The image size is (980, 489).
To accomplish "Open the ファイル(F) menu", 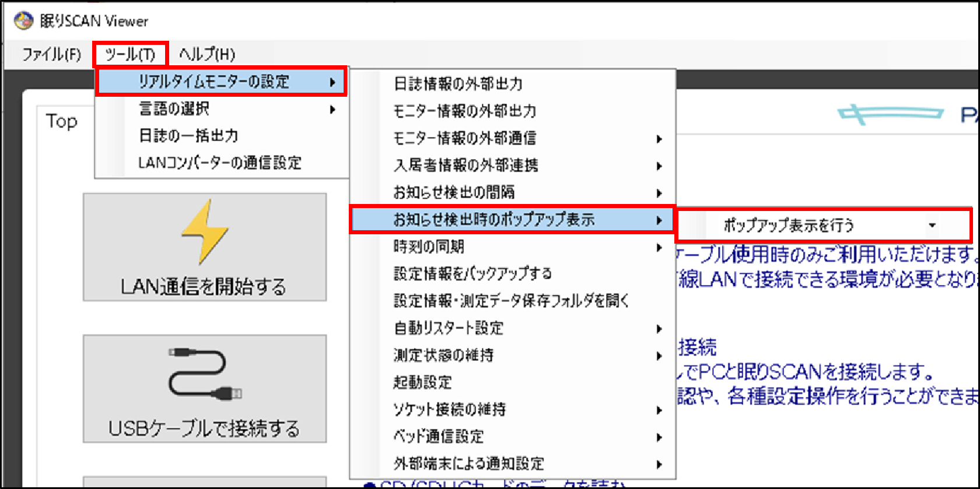I will tap(51, 54).
